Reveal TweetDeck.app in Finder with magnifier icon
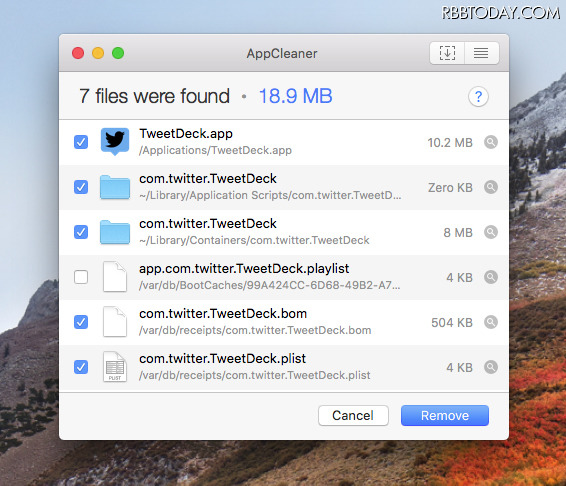 491,142
